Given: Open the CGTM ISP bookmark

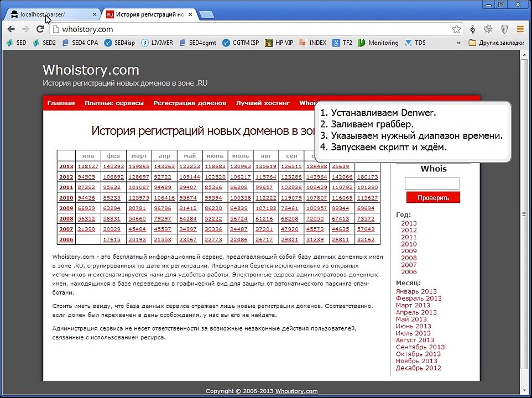Looking at the screenshot, I should click(x=241, y=43).
